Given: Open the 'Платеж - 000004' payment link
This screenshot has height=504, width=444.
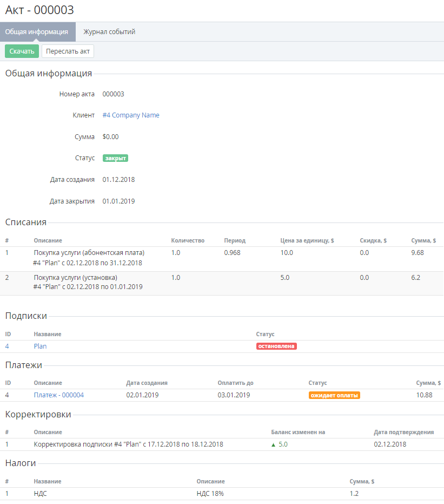Looking at the screenshot, I should (59, 395).
